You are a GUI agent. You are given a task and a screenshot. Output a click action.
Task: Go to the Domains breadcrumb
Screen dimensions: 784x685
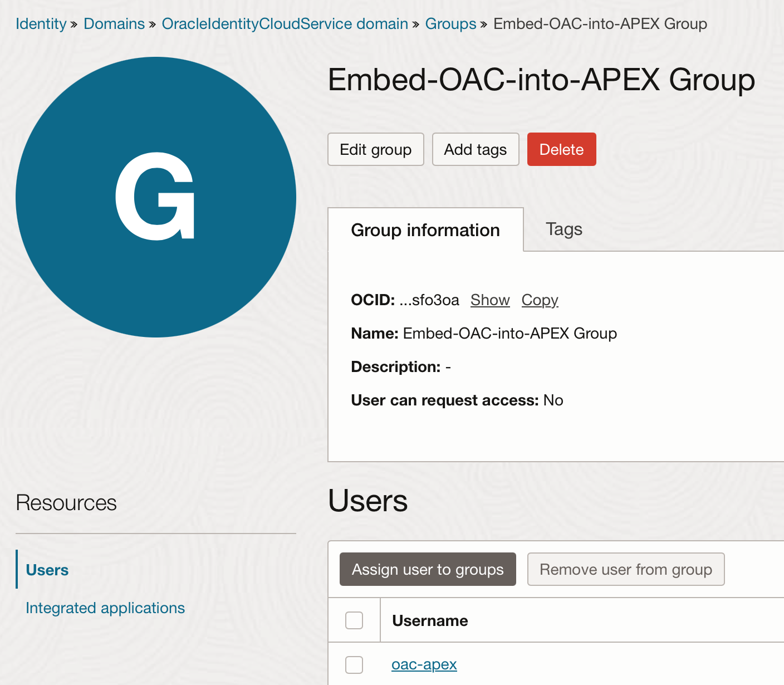114,24
